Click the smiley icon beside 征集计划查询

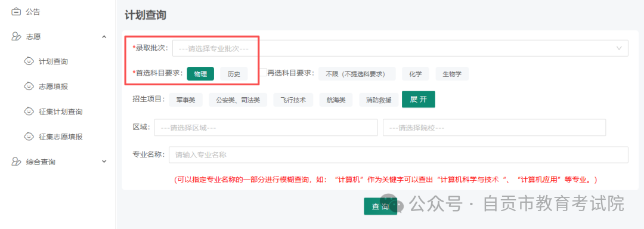pyautogui.click(x=29, y=112)
